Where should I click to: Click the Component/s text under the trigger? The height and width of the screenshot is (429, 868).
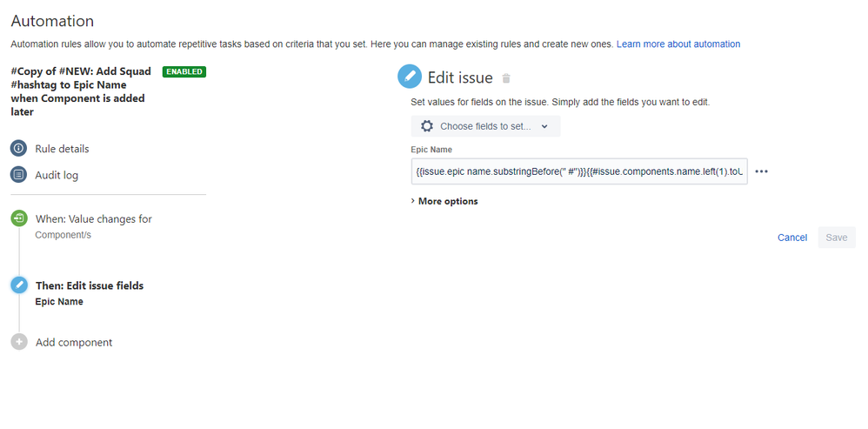(63, 235)
